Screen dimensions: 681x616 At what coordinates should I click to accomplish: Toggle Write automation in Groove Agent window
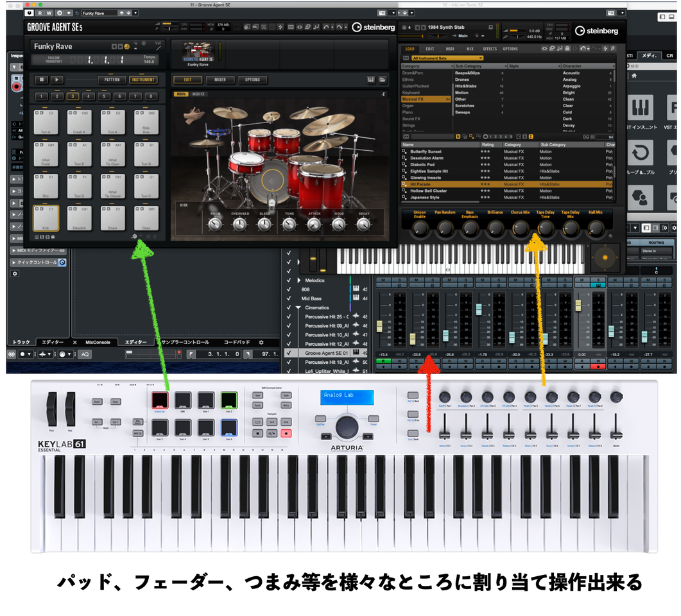[x=49, y=13]
